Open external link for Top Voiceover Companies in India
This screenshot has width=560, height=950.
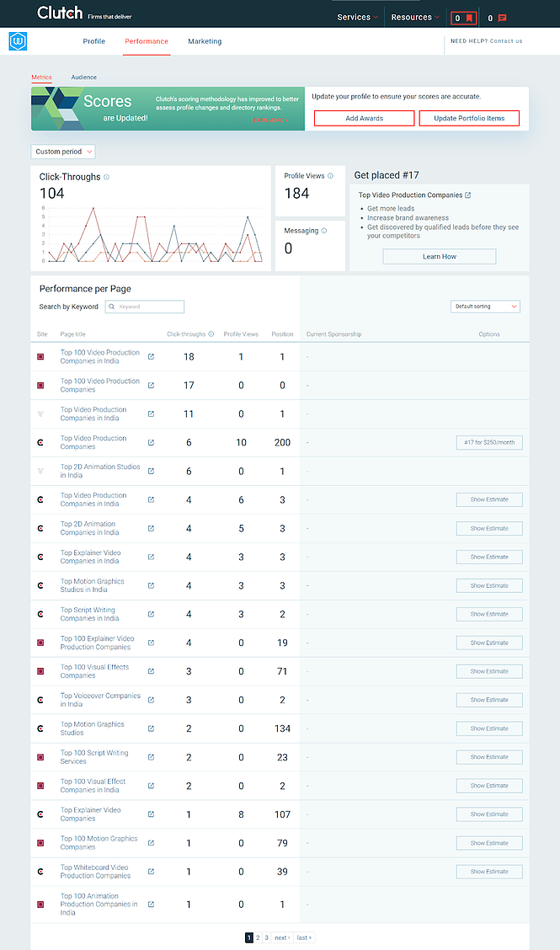point(151,700)
